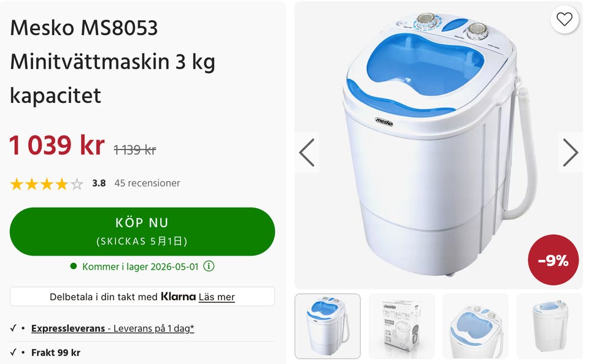Click the 1 039 kr price
This screenshot has height=364, width=589.
(57, 145)
